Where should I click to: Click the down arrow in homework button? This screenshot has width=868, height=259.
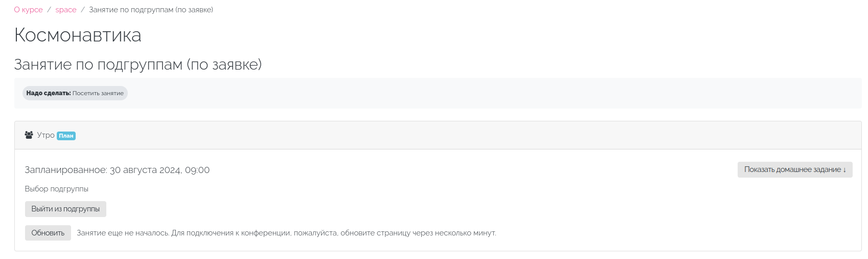point(844,169)
